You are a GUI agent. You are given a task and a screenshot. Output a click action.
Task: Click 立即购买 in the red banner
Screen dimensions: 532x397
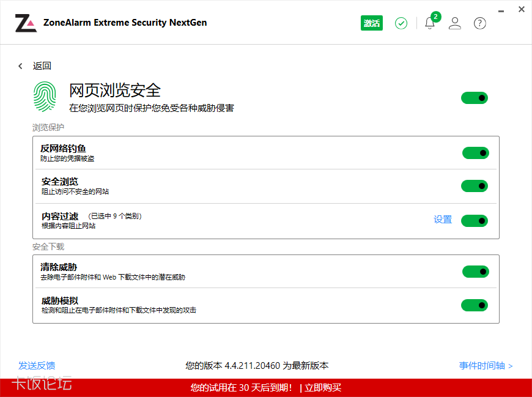(x=323, y=387)
